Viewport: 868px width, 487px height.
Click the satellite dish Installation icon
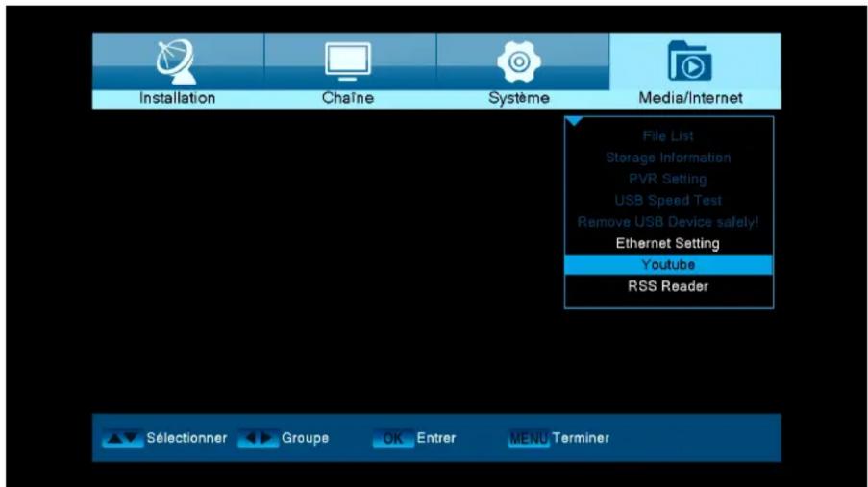coord(177,61)
